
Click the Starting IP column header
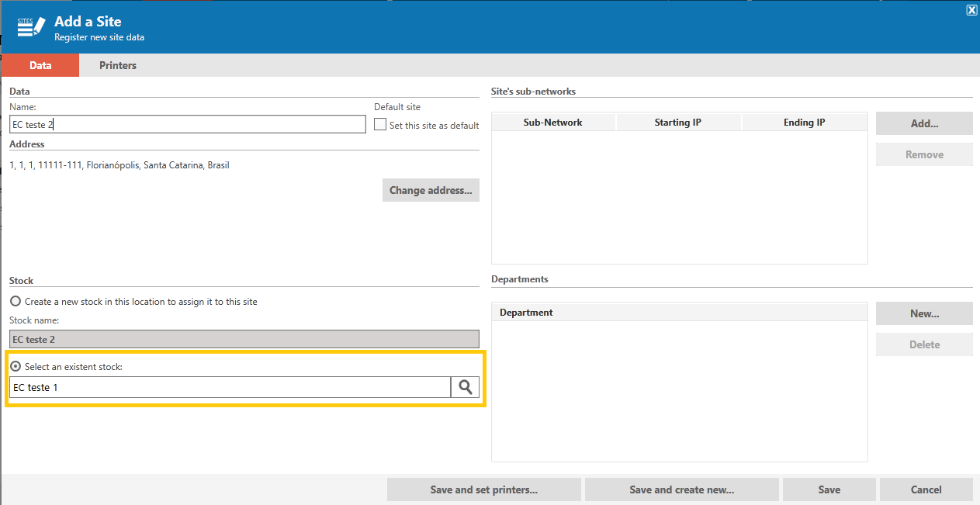pos(678,123)
